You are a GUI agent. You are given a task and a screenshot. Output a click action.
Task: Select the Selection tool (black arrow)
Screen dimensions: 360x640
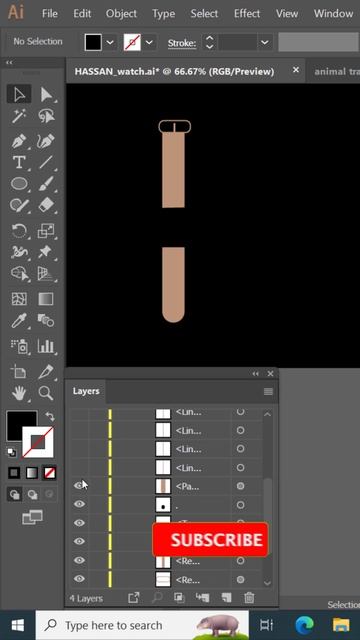click(x=19, y=94)
